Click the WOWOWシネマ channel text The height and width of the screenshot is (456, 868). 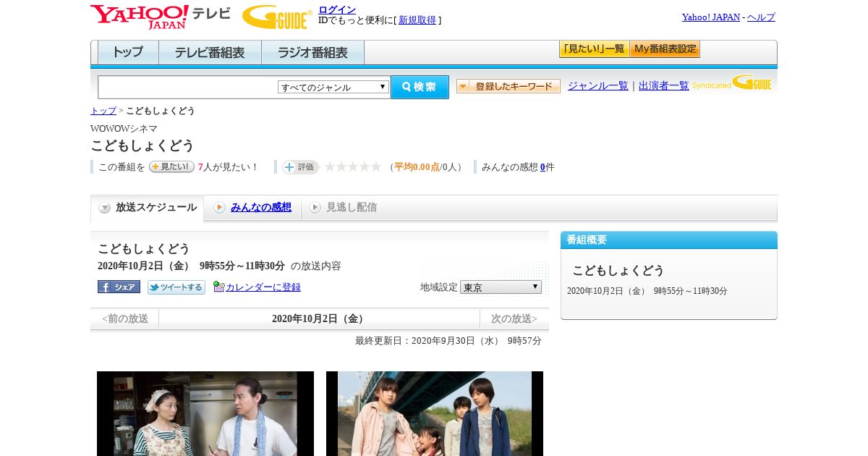click(124, 129)
